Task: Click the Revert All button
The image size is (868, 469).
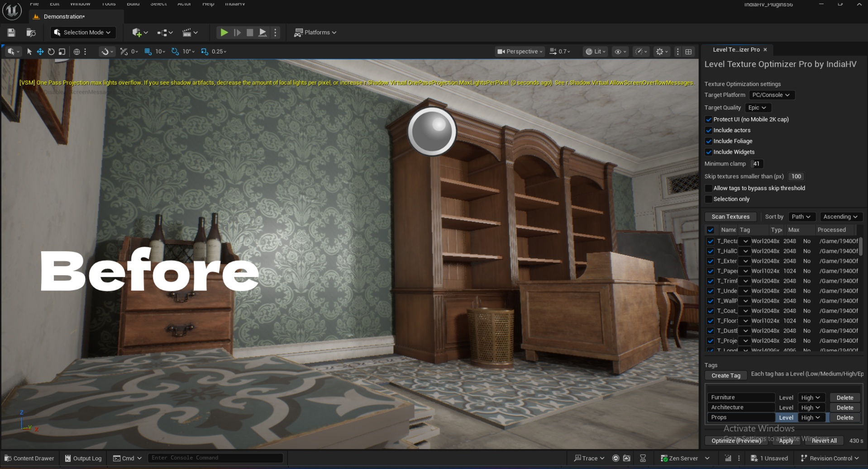Action: 824,441
